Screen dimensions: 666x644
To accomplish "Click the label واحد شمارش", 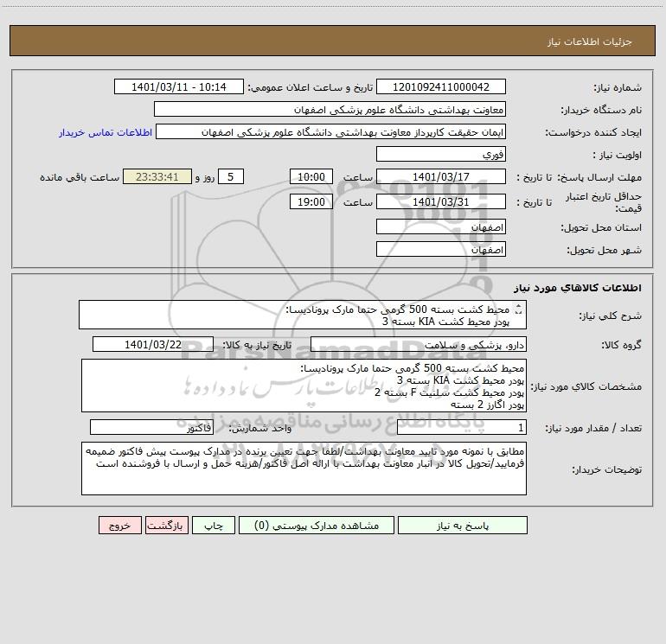I will coord(260,429).
